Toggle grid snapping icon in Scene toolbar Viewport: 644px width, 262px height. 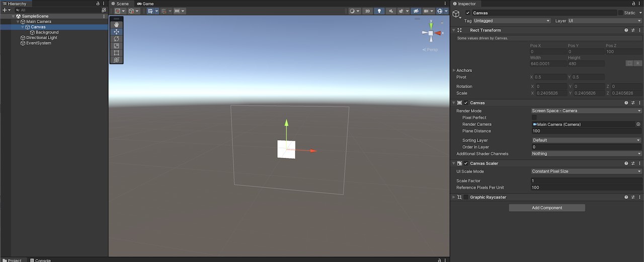tap(150, 11)
